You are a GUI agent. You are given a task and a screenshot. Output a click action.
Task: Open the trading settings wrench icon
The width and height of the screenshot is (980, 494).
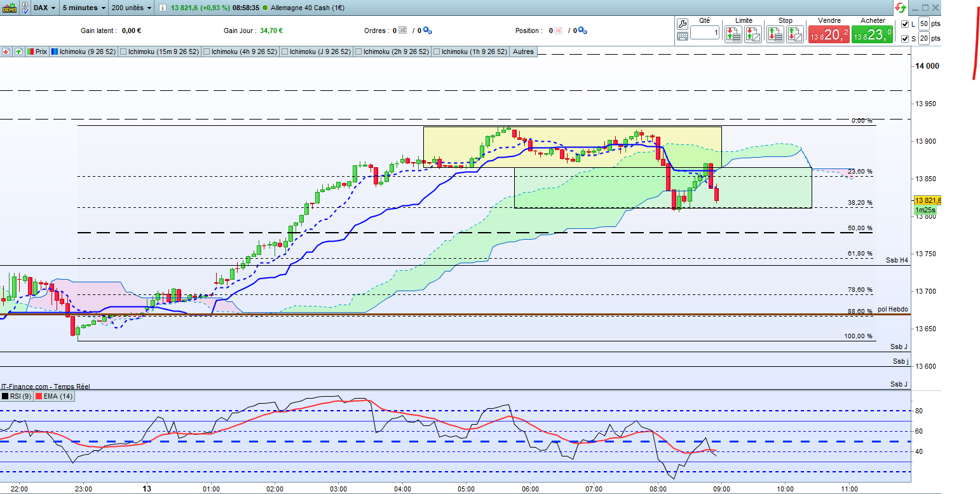(x=683, y=24)
